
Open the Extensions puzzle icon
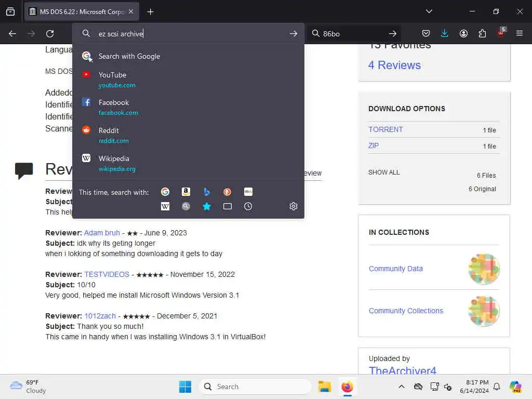[482, 33]
